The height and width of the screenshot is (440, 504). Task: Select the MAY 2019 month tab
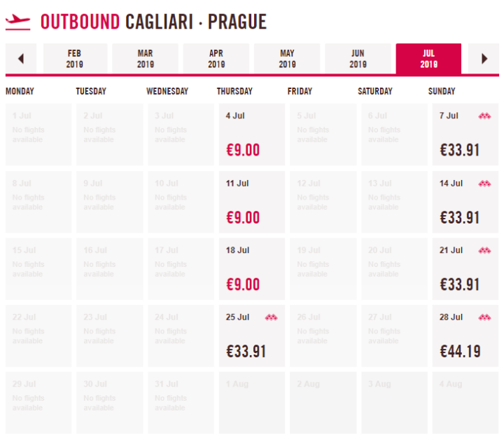287,59
